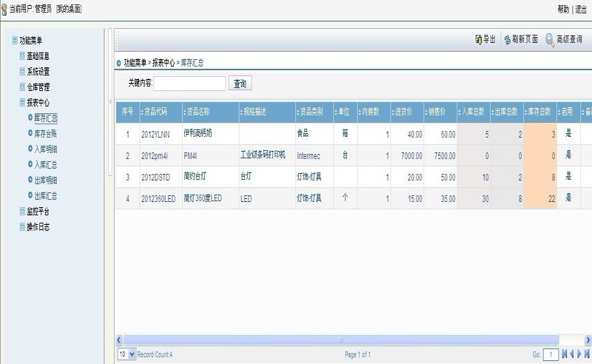Screen dimensions: 592x364
Task: Go to last page arrow icon
Action: tap(588, 355)
